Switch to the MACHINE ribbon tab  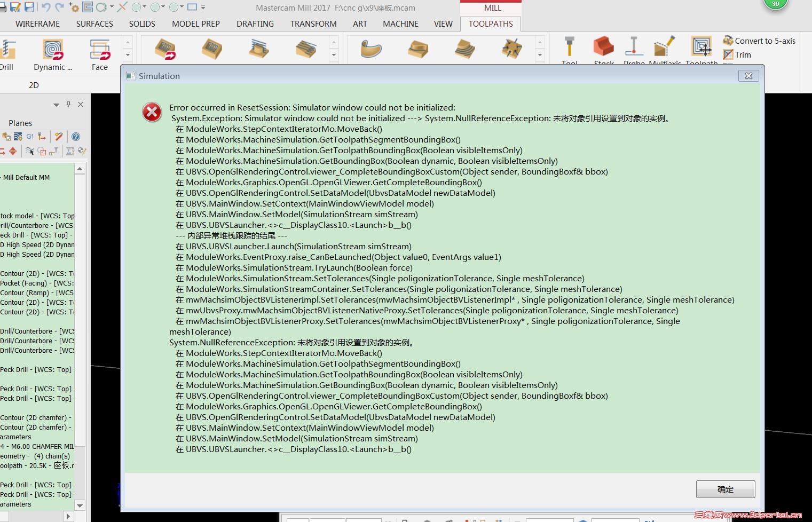(x=400, y=23)
